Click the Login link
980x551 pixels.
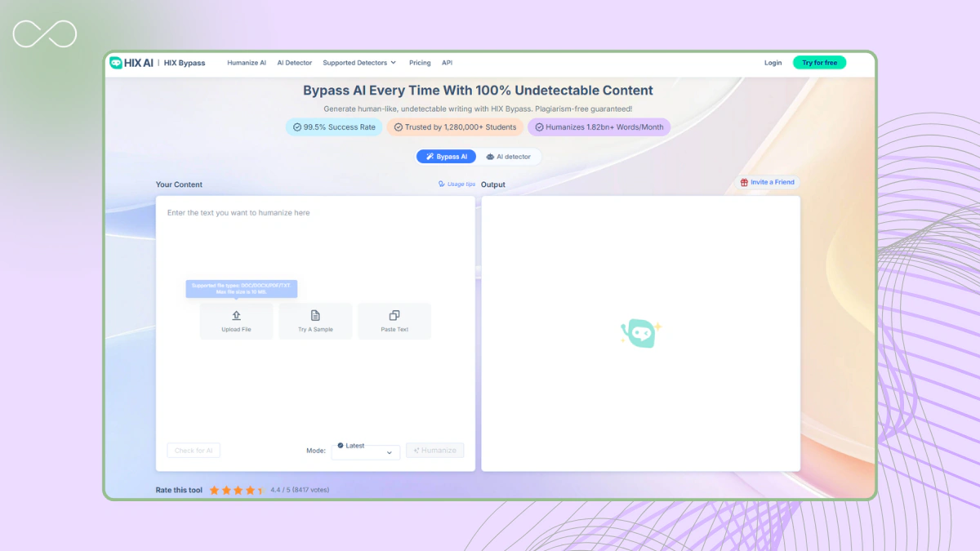coord(773,63)
